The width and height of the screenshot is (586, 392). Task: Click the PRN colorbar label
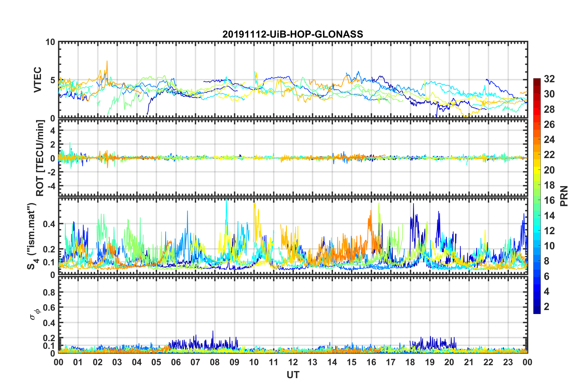point(564,196)
